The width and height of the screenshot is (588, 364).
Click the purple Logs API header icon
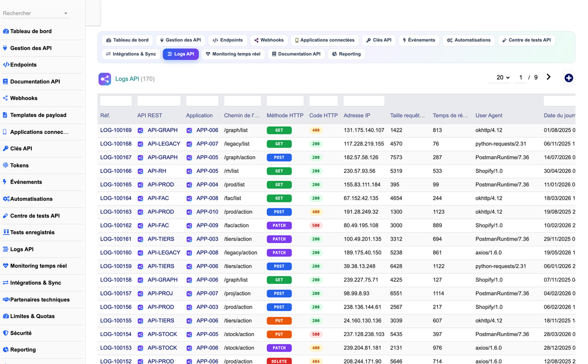[x=105, y=79]
